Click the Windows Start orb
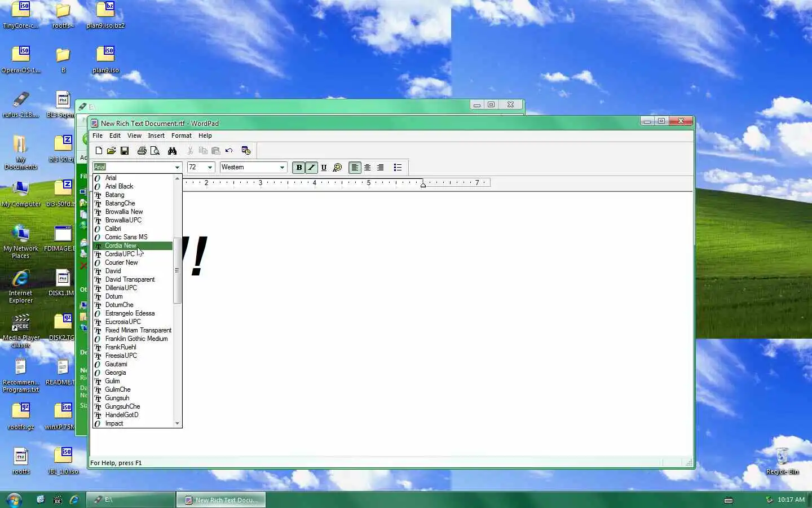This screenshot has height=508, width=812. point(14,500)
